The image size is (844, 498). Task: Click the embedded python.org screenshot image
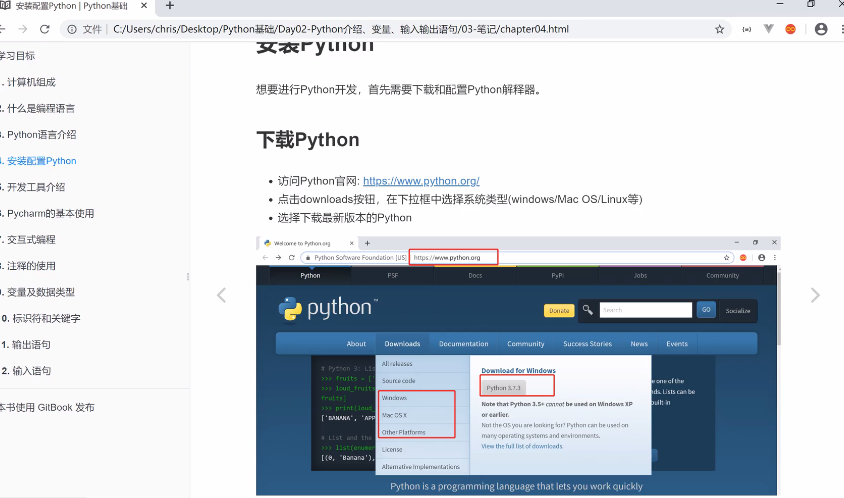pyautogui.click(x=518, y=366)
